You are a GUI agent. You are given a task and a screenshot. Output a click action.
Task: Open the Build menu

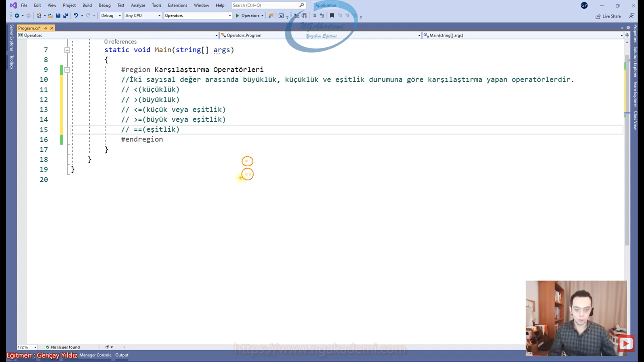pos(87,5)
